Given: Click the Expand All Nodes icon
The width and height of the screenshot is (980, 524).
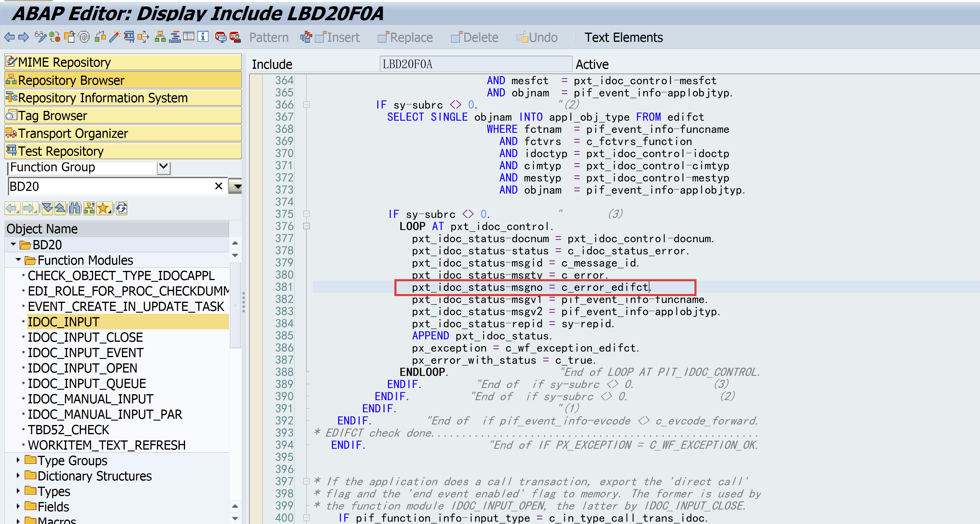Looking at the screenshot, I should (x=47, y=208).
